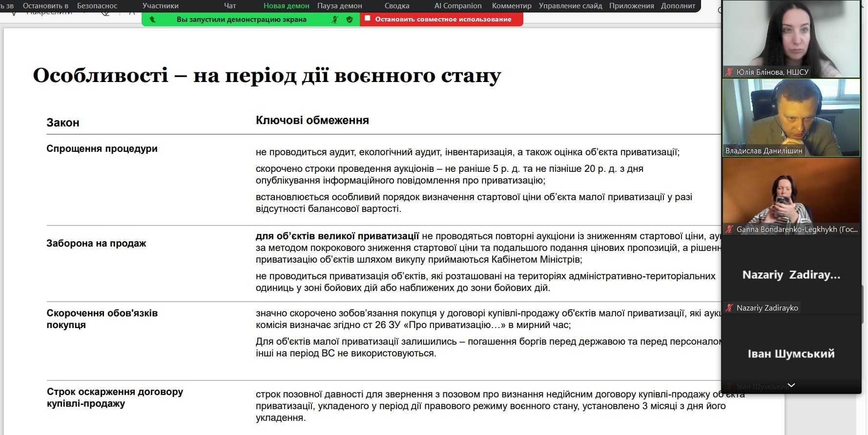Click muted mic icon beside Nazariy Zadirayko
Image resolution: width=868 pixels, height=435 pixels.
click(729, 308)
